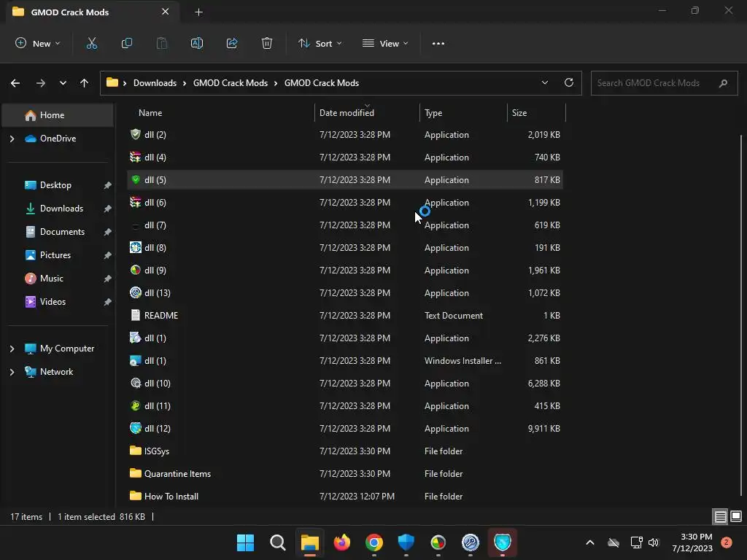The image size is (747, 560).
Task: Sort by the Type column header
Action: [x=433, y=113]
